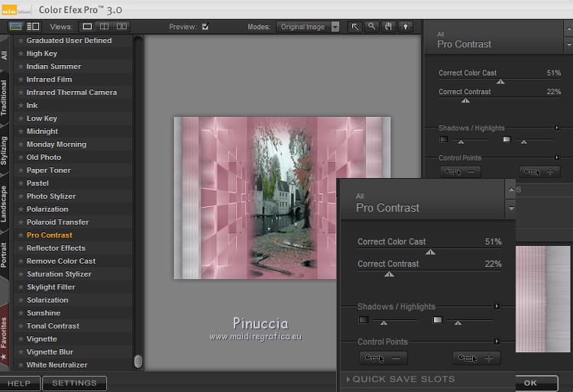Activate the zoom magnifier tool
The height and width of the screenshot is (392, 573).
point(371,27)
